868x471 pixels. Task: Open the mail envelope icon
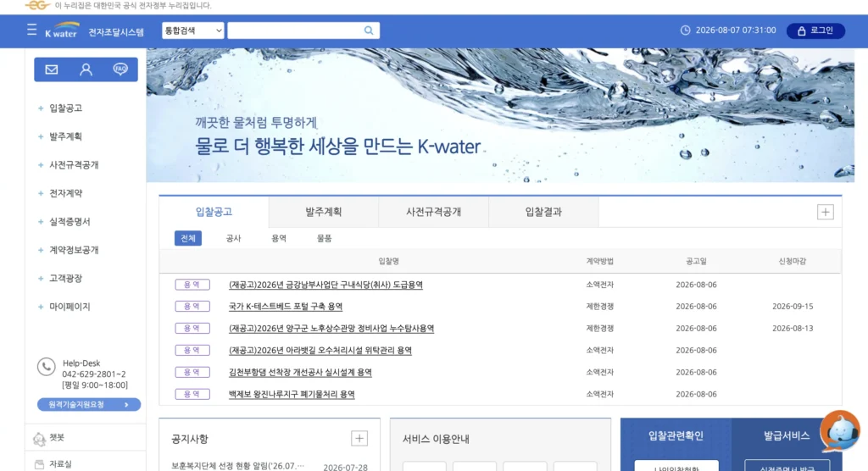coord(52,69)
